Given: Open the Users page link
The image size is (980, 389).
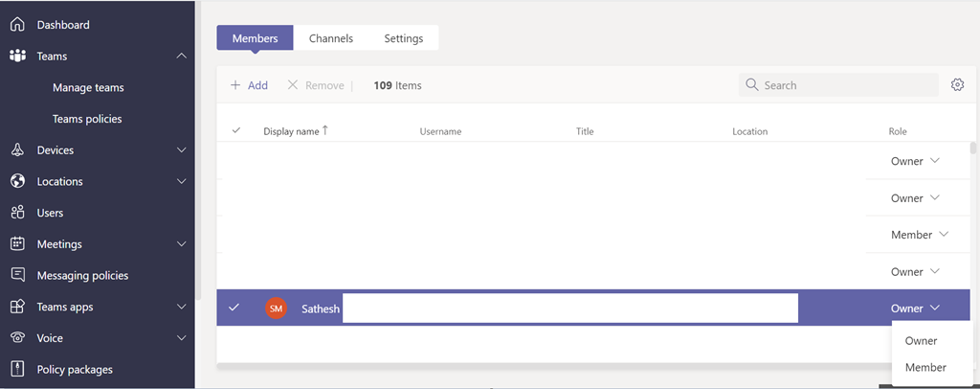Looking at the screenshot, I should [x=50, y=213].
